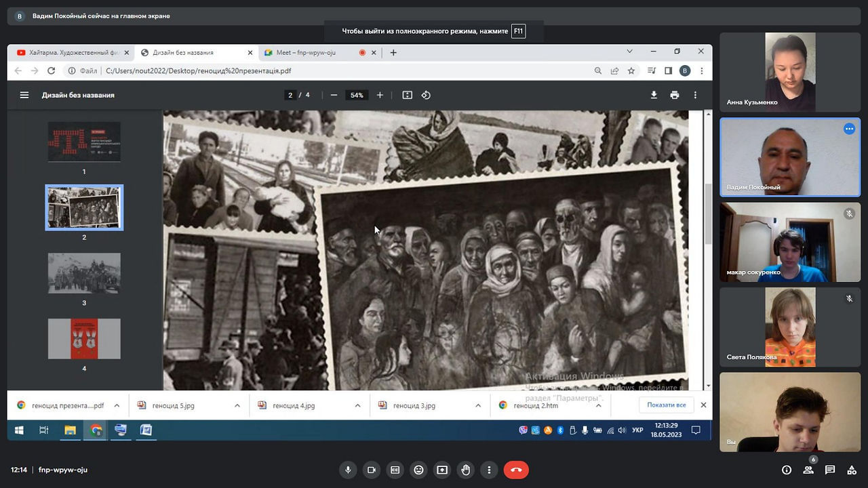Toggle your camera in Meet
This screenshot has width=868, height=488.
click(x=372, y=470)
